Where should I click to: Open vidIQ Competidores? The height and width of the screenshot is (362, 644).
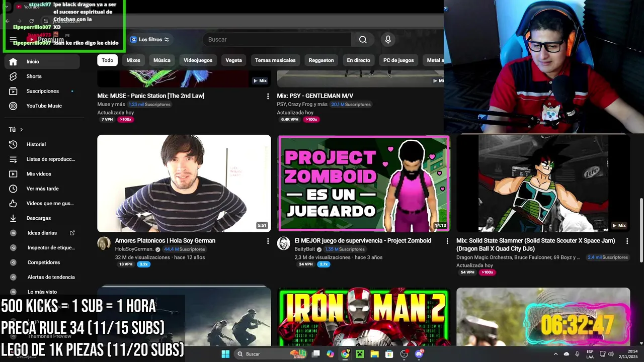(42, 262)
